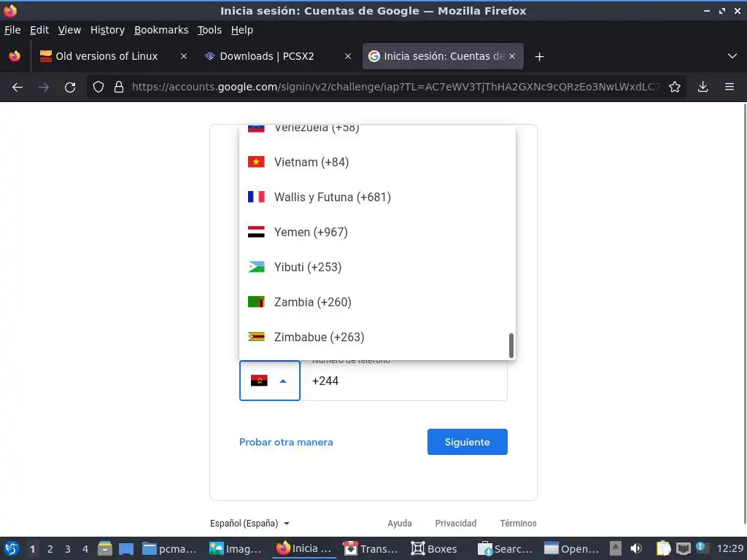Screen dimensions: 747x560
Task: Open the taskbar start menu icon
Action: click(12, 548)
